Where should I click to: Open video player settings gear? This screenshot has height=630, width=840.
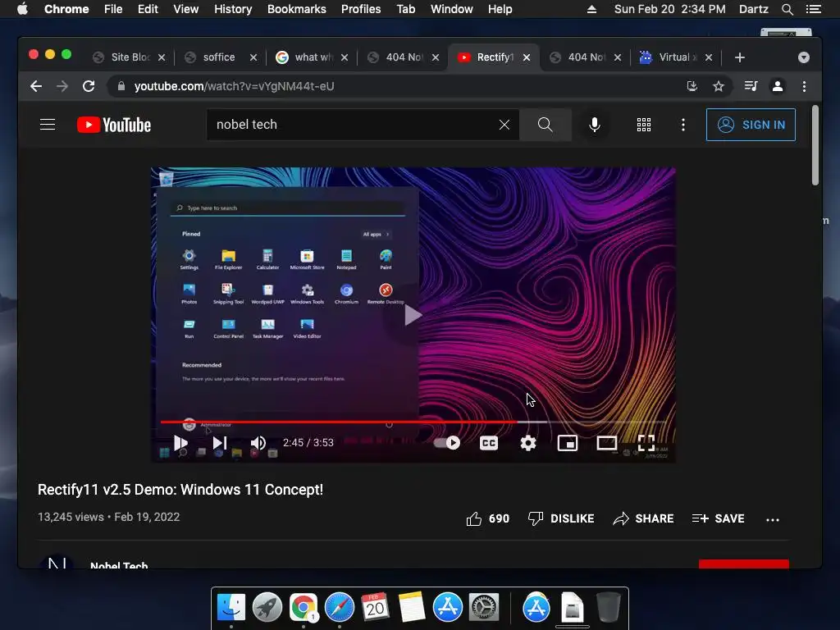(x=528, y=443)
